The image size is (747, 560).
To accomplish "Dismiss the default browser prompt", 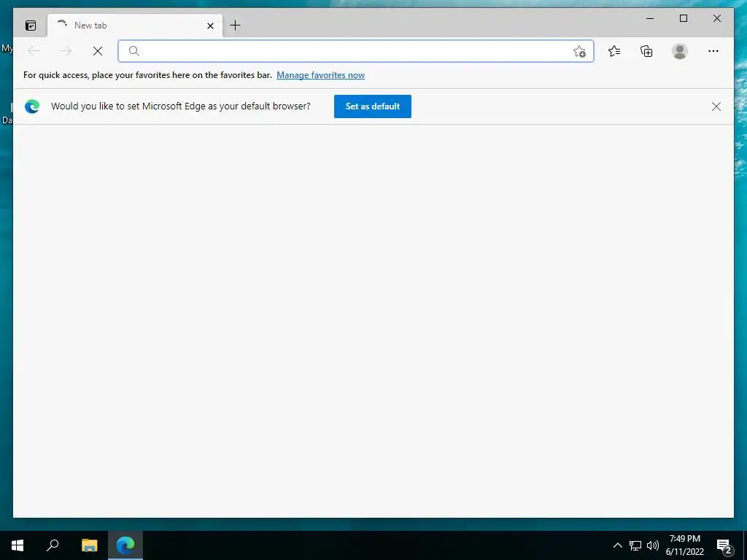I will click(716, 106).
